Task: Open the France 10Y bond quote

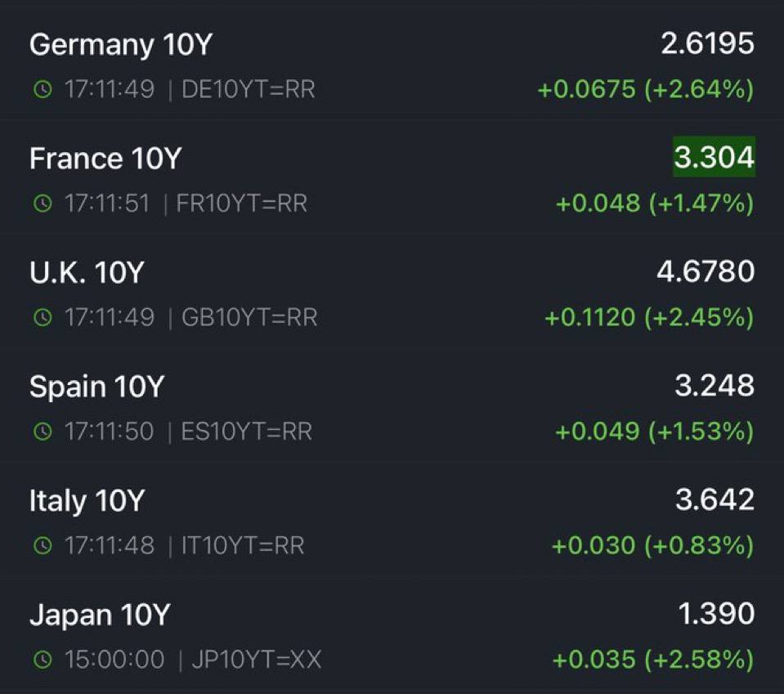Action: point(105,159)
